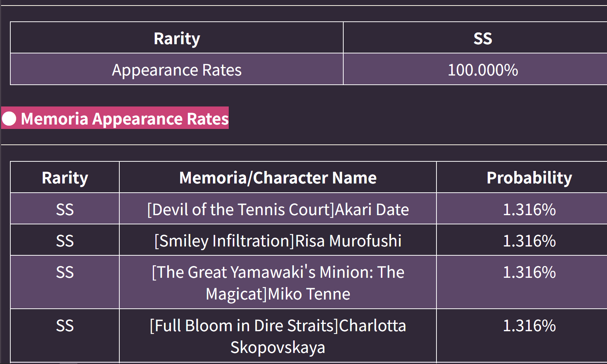The image size is (607, 364).
Task: Select Charlotta Skopovskaya Full Bloom entry
Action: click(x=278, y=336)
